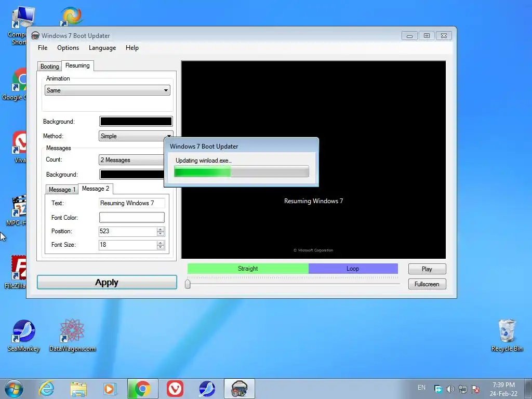The height and width of the screenshot is (399, 532).
Task: Open the Language menu
Action: (102, 48)
